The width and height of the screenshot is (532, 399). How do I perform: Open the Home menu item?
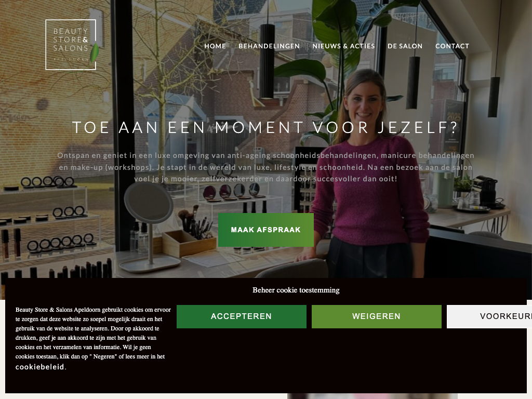tap(215, 46)
